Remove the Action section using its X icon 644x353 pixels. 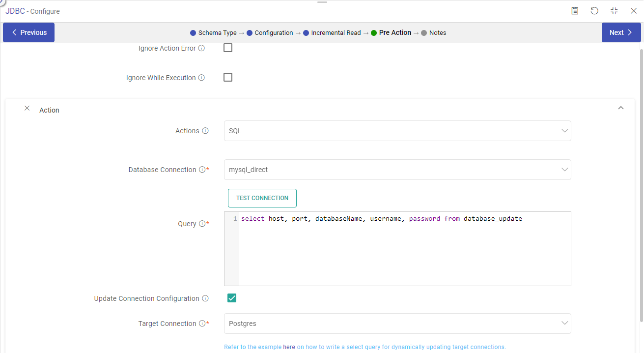click(x=27, y=108)
